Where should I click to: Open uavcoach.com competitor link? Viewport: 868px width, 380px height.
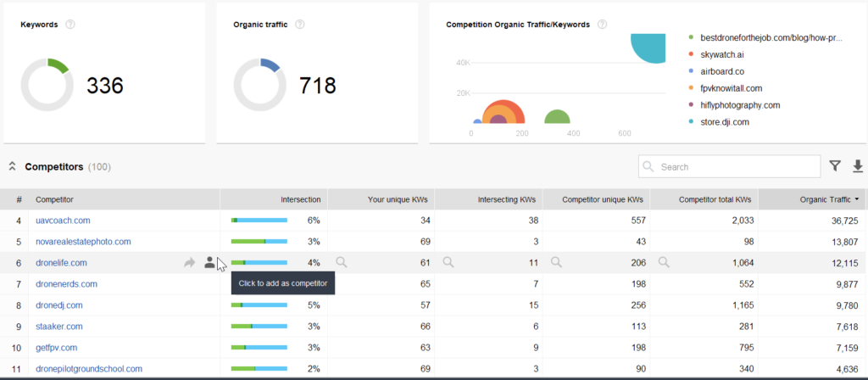click(x=63, y=221)
